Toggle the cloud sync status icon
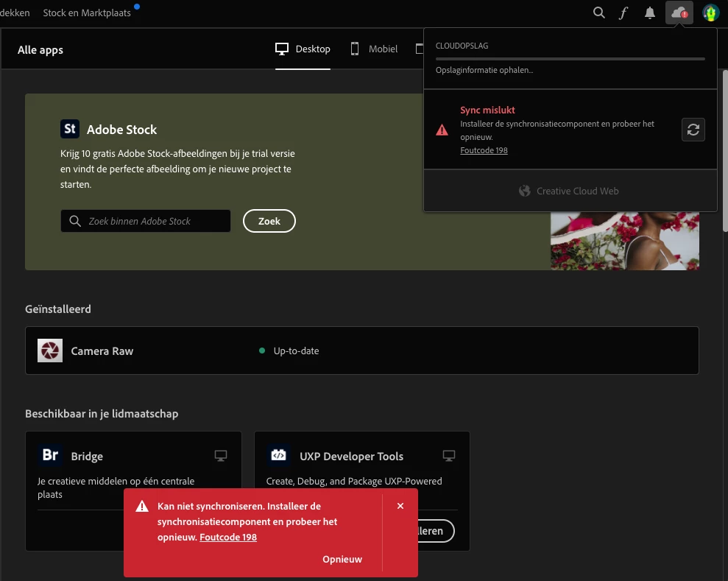Viewport: 728px width, 581px height. pyautogui.click(x=679, y=13)
